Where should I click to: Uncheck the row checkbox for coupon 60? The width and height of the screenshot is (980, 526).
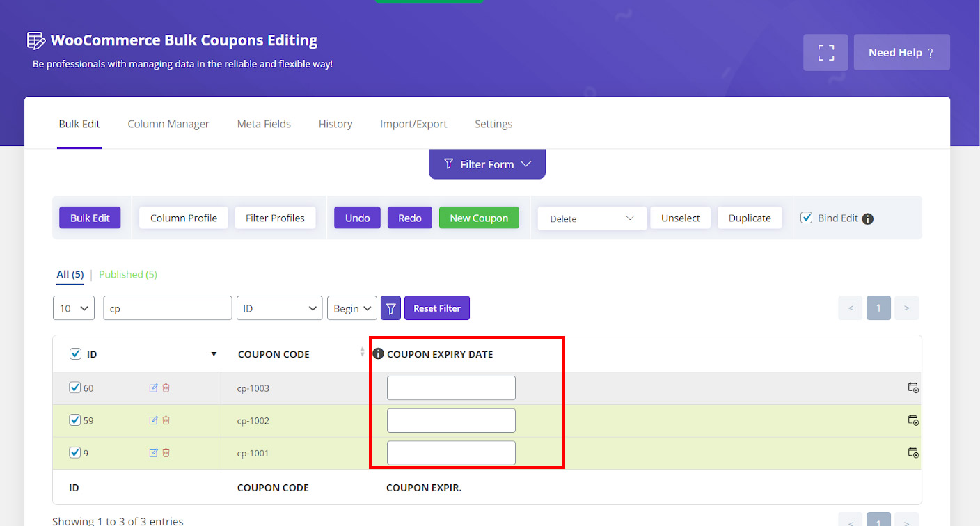(x=75, y=388)
